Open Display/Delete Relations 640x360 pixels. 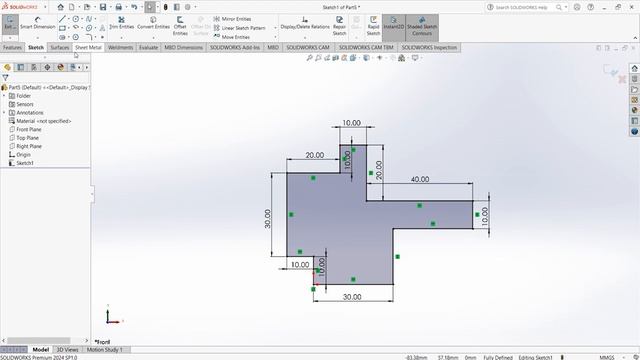[x=305, y=23]
